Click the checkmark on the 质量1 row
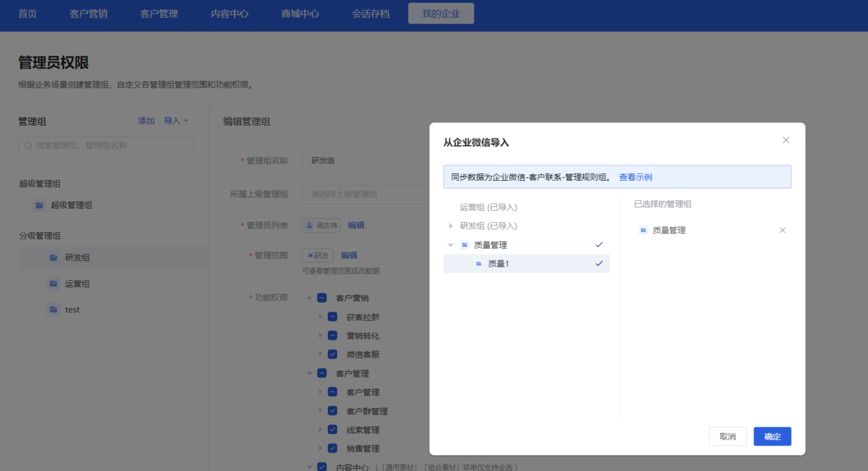Image resolution: width=868 pixels, height=471 pixels. point(599,264)
